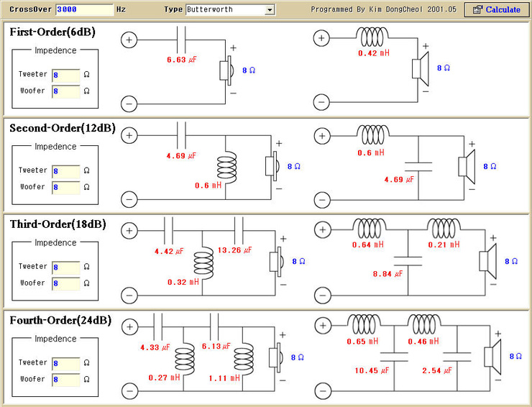Click the 'Fourth-Order(24dB)' heading
Image resolution: width=532 pixels, height=407 pixels.
(60, 320)
